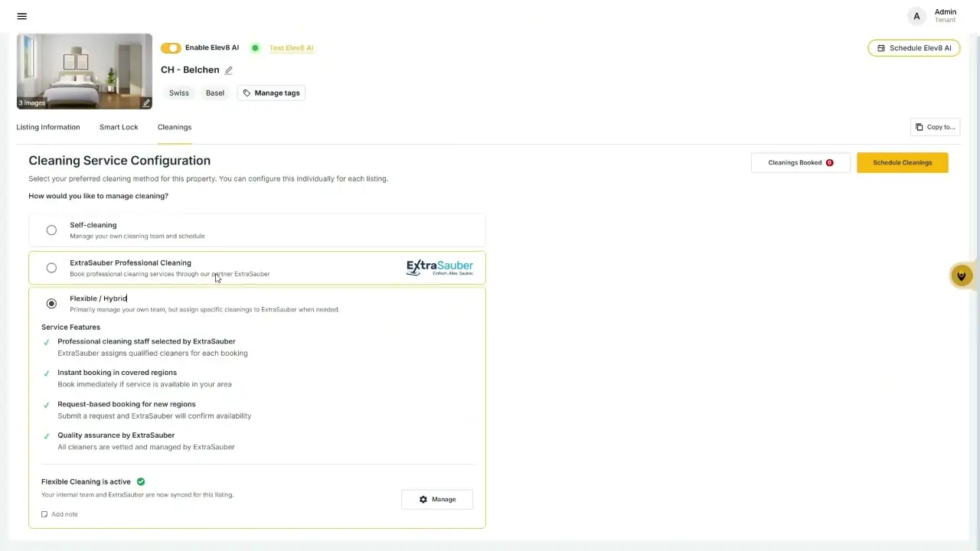Click the Admin Tenant account name

pyautogui.click(x=946, y=15)
